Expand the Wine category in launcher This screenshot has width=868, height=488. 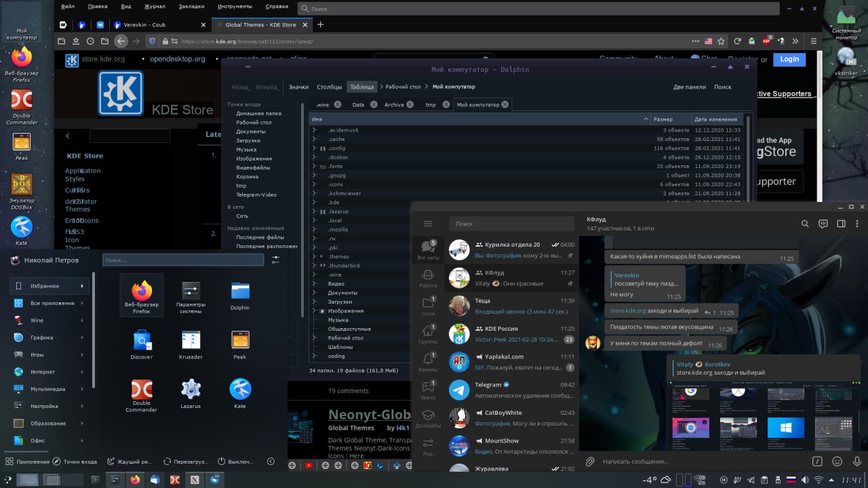[49, 320]
